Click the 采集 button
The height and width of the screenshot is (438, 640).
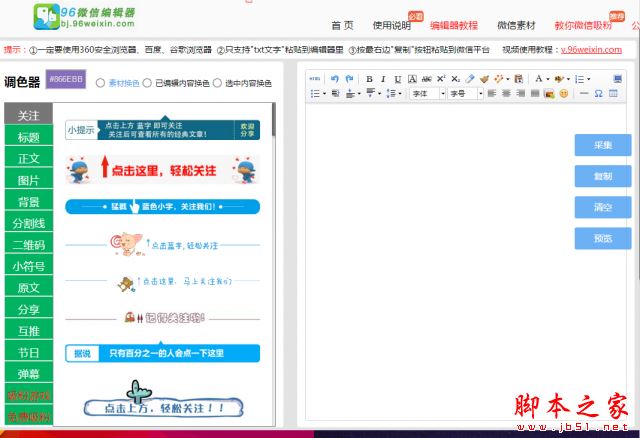[x=603, y=145]
